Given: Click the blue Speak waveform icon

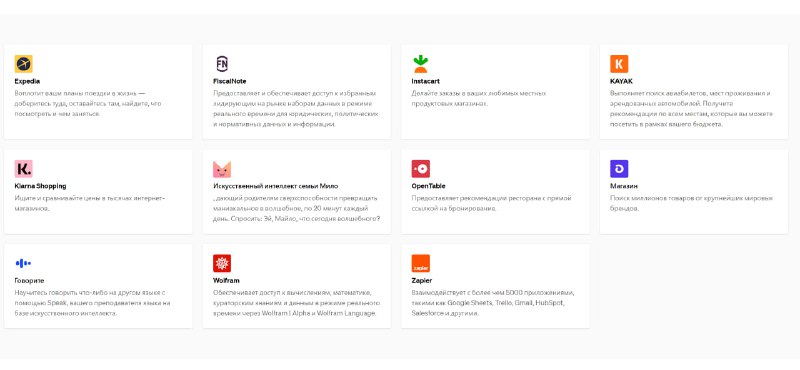Looking at the screenshot, I should (x=23, y=263).
